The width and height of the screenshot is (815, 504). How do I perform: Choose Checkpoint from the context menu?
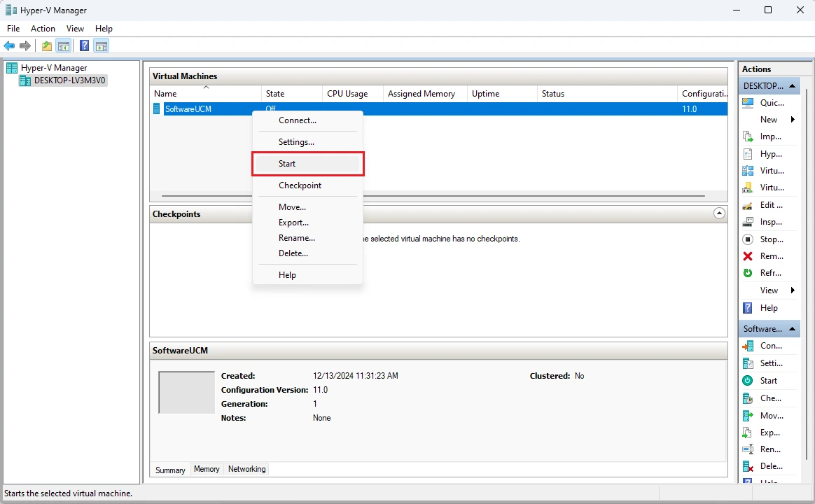coord(307,185)
